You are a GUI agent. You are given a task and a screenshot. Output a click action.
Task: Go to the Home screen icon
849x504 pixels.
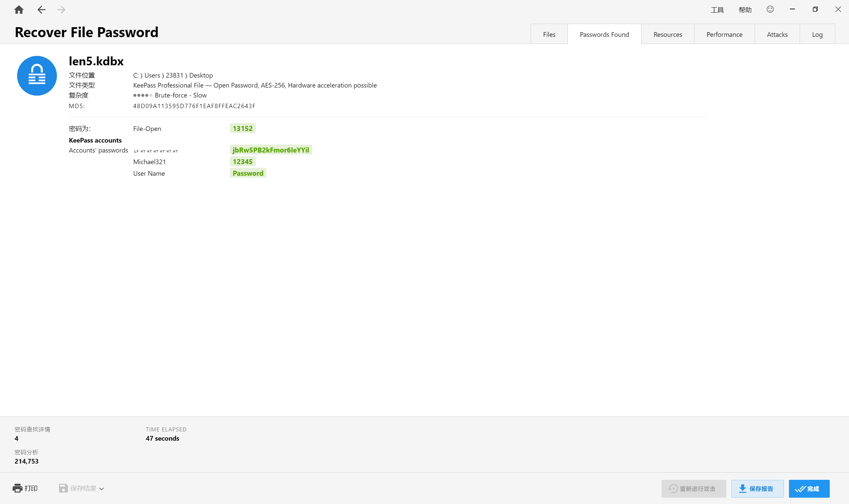(x=19, y=10)
